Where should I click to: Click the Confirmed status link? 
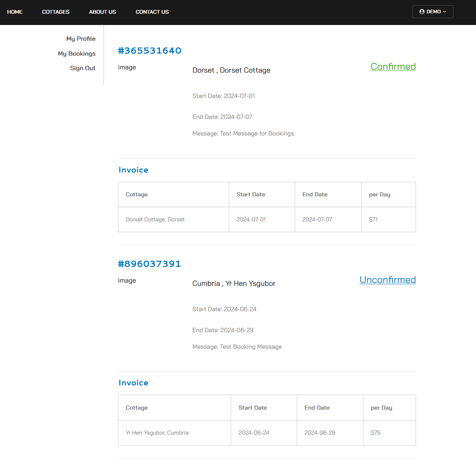click(393, 67)
